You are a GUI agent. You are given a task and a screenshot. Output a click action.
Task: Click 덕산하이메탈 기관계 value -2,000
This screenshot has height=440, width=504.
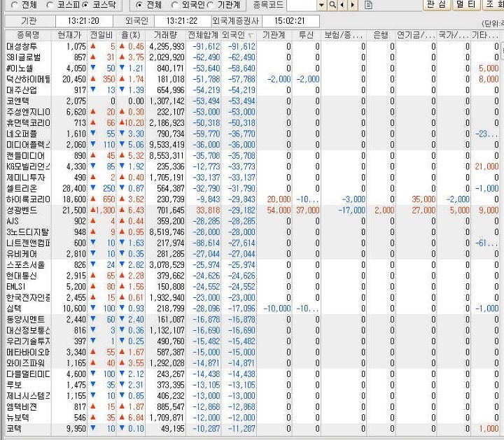(x=279, y=79)
